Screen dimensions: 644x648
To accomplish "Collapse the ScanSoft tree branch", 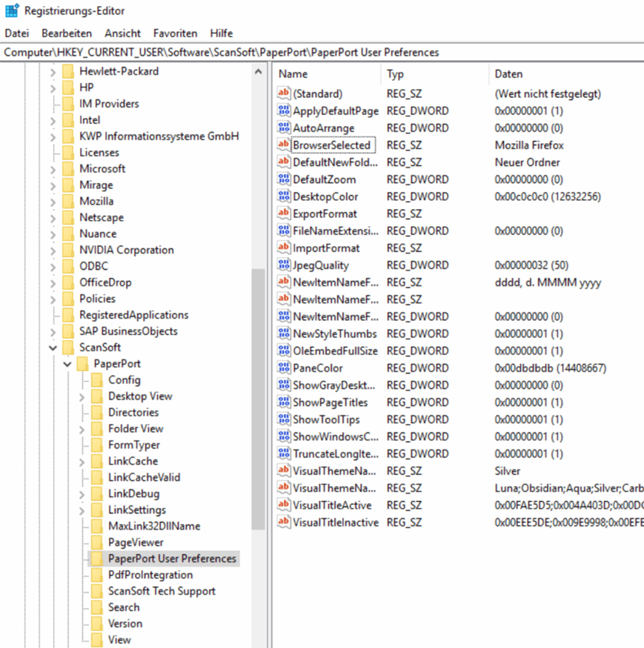I will (x=53, y=347).
